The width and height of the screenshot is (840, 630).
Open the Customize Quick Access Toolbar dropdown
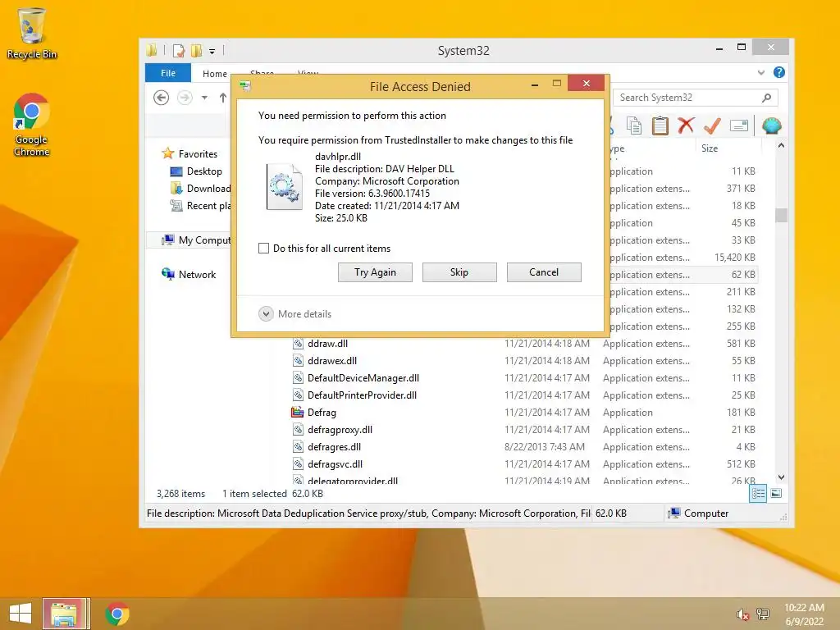tap(212, 52)
